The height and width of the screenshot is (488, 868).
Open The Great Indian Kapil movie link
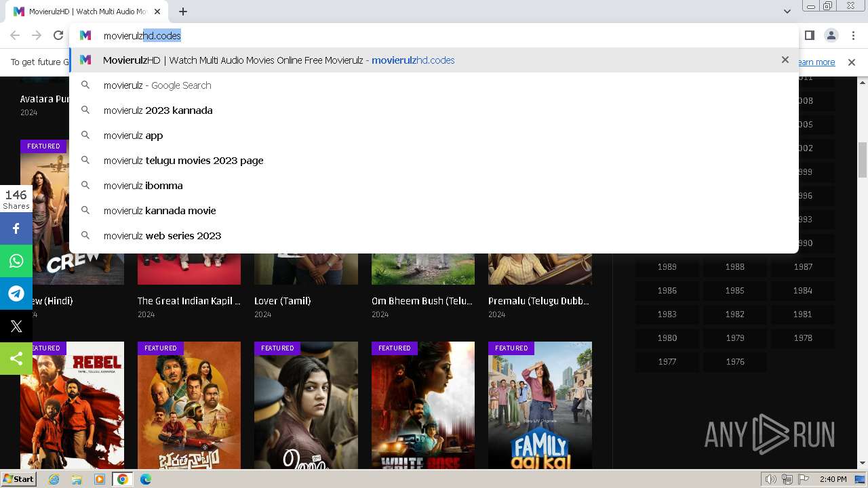189,301
